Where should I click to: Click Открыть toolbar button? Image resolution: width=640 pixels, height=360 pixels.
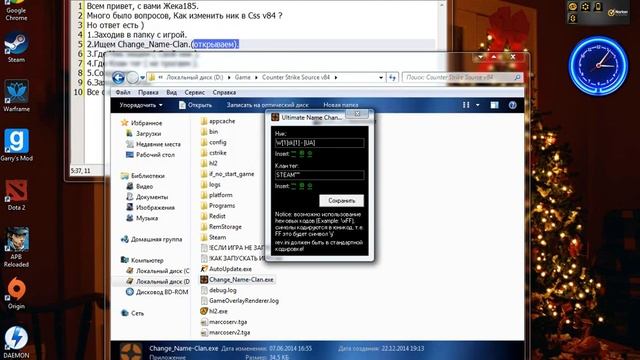click(x=196, y=105)
